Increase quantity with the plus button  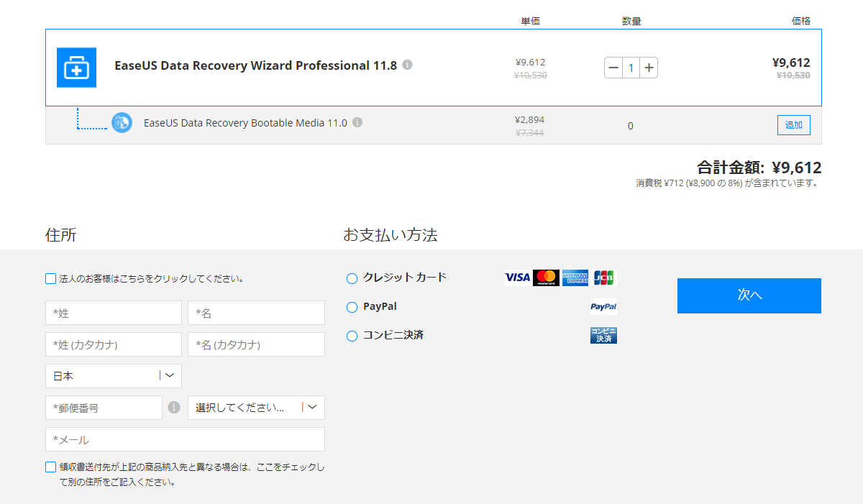click(x=649, y=68)
